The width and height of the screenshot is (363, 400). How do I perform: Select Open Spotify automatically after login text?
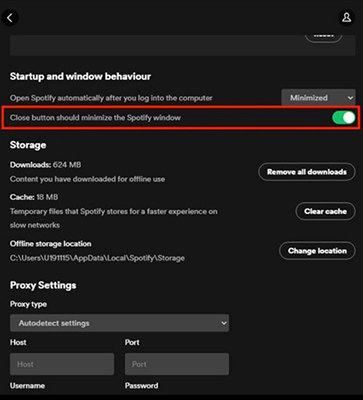pyautogui.click(x=111, y=98)
